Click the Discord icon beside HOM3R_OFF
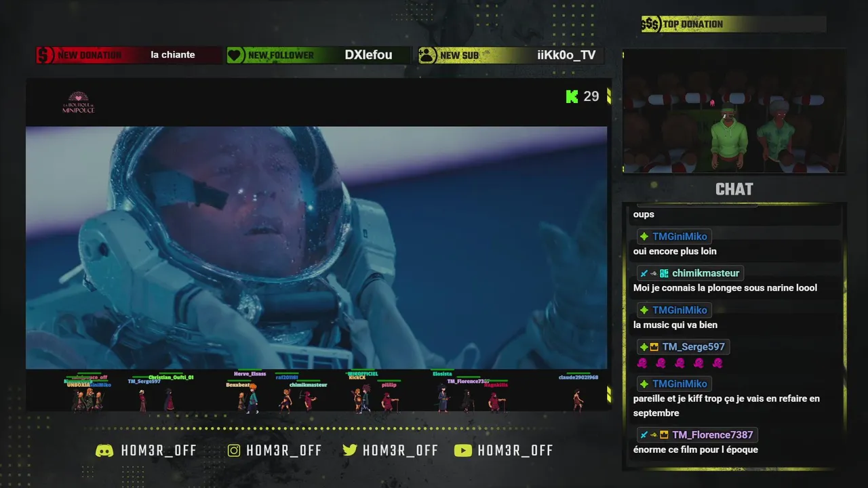Image resolution: width=868 pixels, height=488 pixels. coord(104,451)
